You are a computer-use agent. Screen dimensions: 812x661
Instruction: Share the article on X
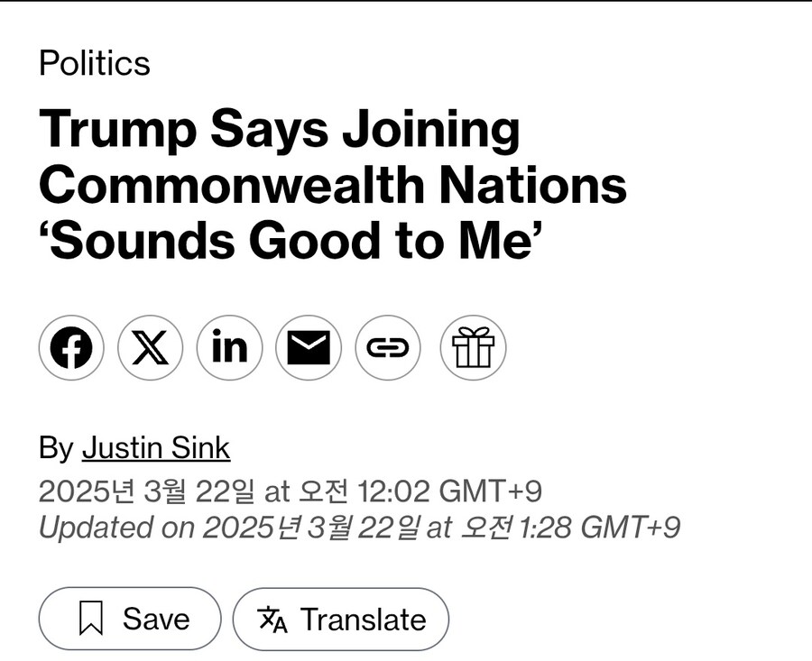(x=151, y=348)
